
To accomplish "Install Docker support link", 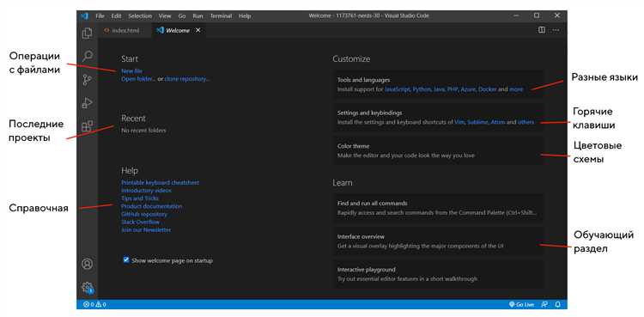I will pyautogui.click(x=488, y=89).
